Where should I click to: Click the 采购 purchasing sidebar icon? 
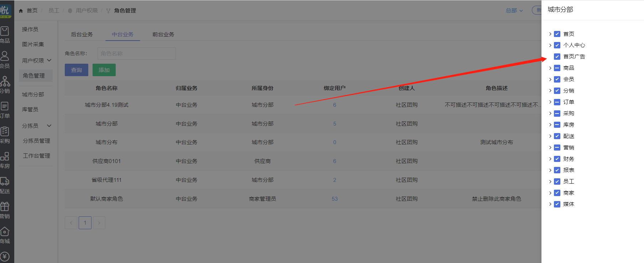(5, 132)
